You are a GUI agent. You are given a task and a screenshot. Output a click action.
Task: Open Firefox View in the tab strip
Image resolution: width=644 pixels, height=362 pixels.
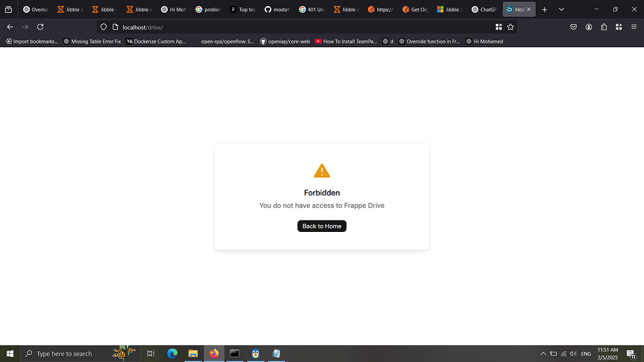tap(8, 9)
